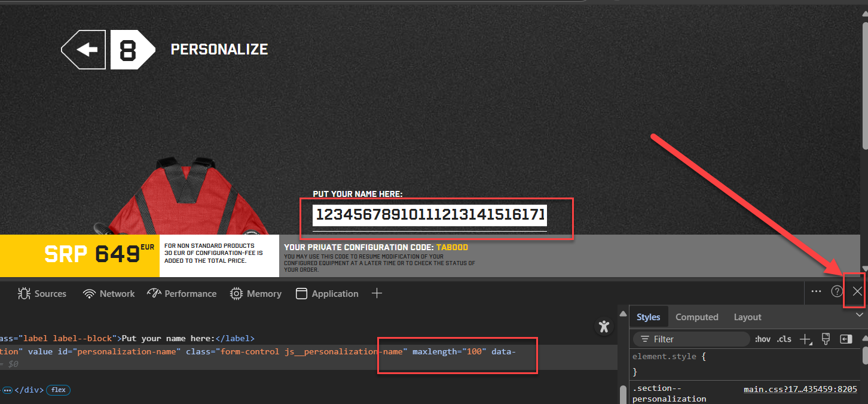Switch to the Application tab

[x=327, y=294]
